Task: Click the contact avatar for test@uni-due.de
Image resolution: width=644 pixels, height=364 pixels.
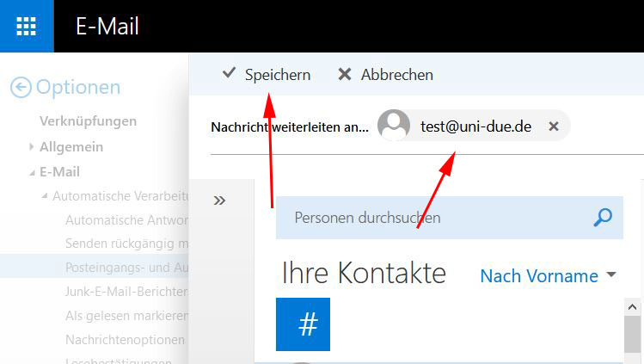Action: tap(394, 126)
